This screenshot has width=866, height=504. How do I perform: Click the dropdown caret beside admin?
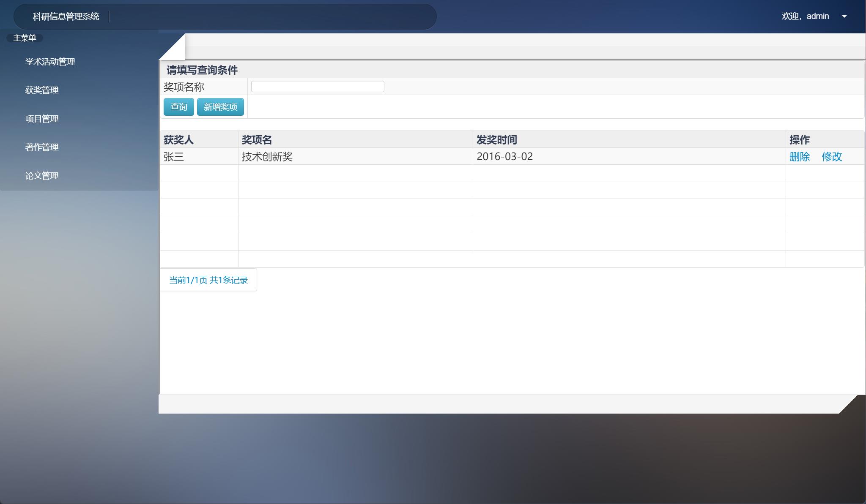pos(844,16)
